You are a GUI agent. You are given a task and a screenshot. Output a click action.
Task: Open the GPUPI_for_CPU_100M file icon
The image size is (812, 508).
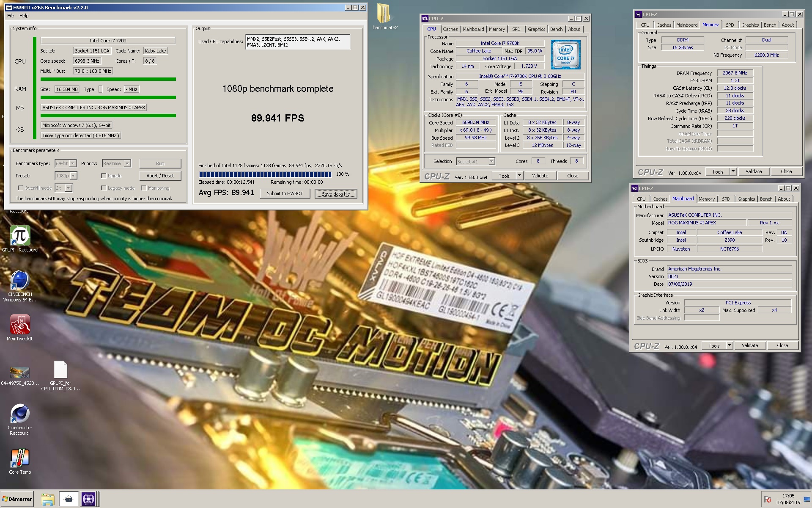(60, 370)
